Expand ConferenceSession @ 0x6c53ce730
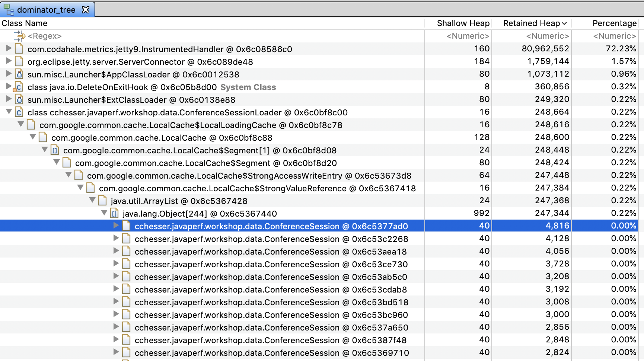Viewport: 644px width, 361px height. tap(116, 263)
